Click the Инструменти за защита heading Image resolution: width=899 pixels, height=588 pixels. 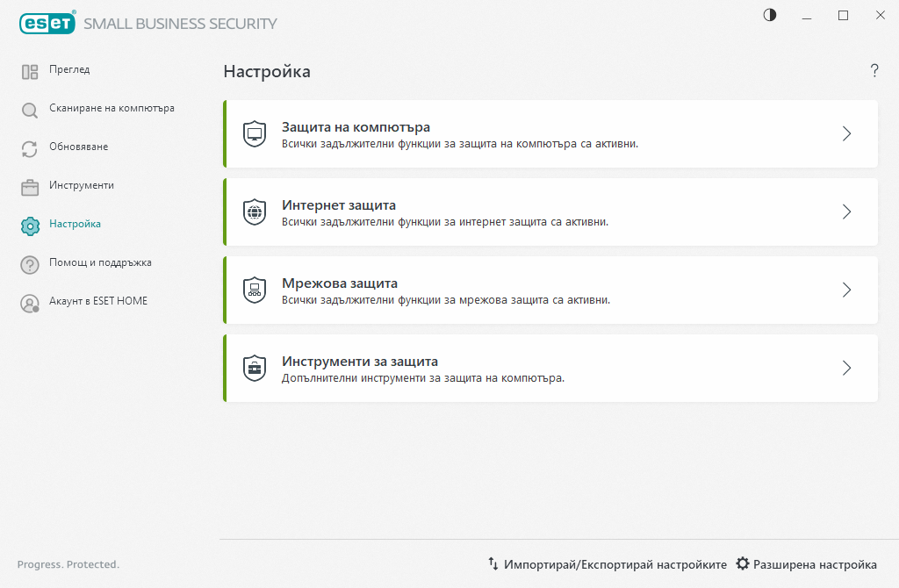pyautogui.click(x=360, y=362)
